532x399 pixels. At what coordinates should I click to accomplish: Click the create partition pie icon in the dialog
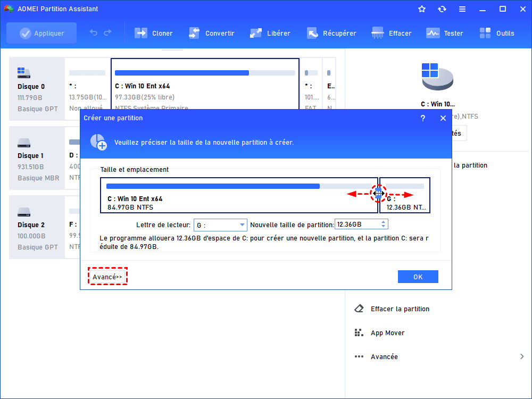98,142
